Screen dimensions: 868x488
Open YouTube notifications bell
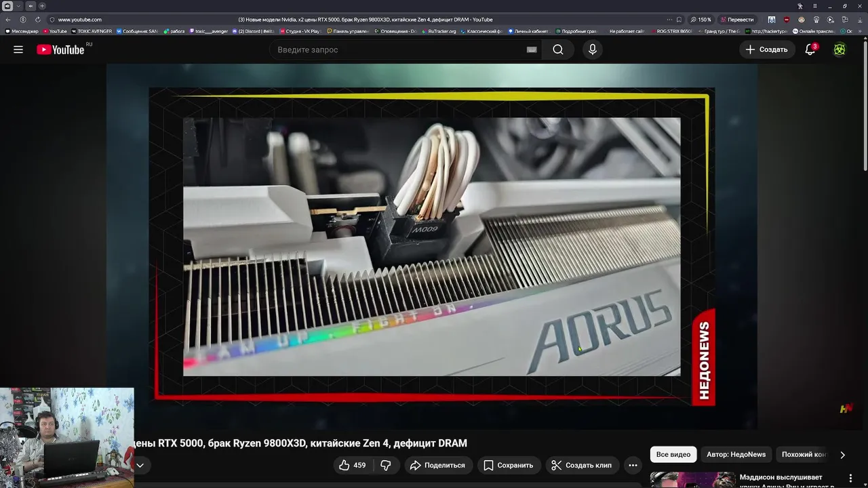(x=810, y=49)
